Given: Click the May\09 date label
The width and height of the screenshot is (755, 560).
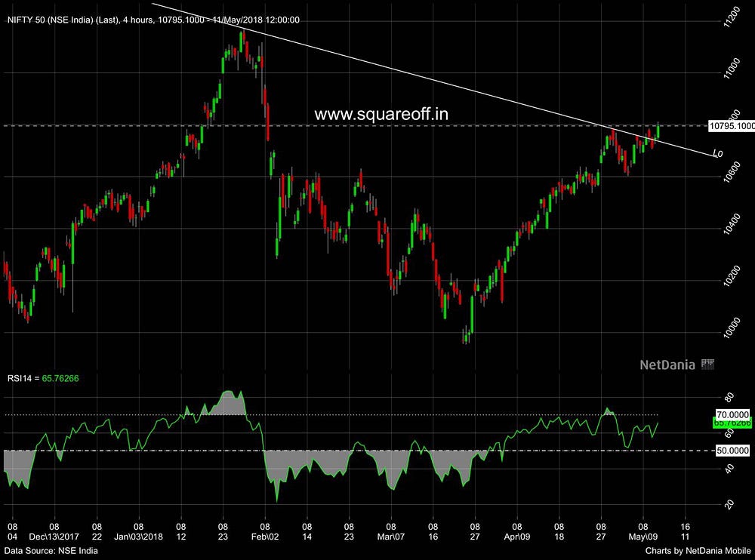Looking at the screenshot, I should pyautogui.click(x=643, y=537).
